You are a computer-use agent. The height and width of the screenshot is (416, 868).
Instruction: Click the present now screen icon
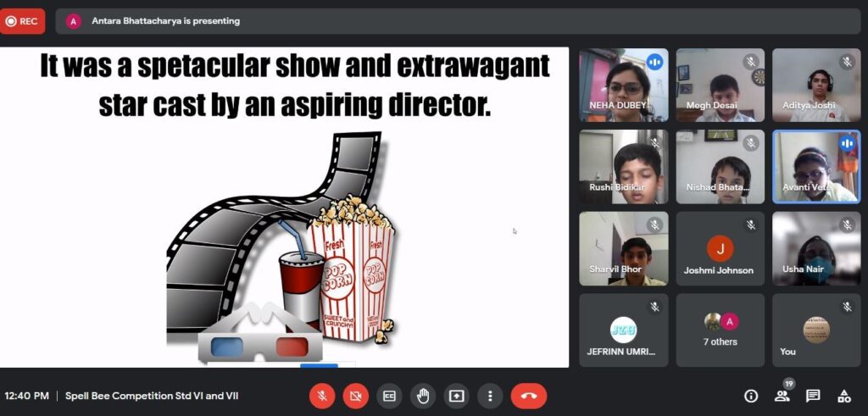pos(456,396)
